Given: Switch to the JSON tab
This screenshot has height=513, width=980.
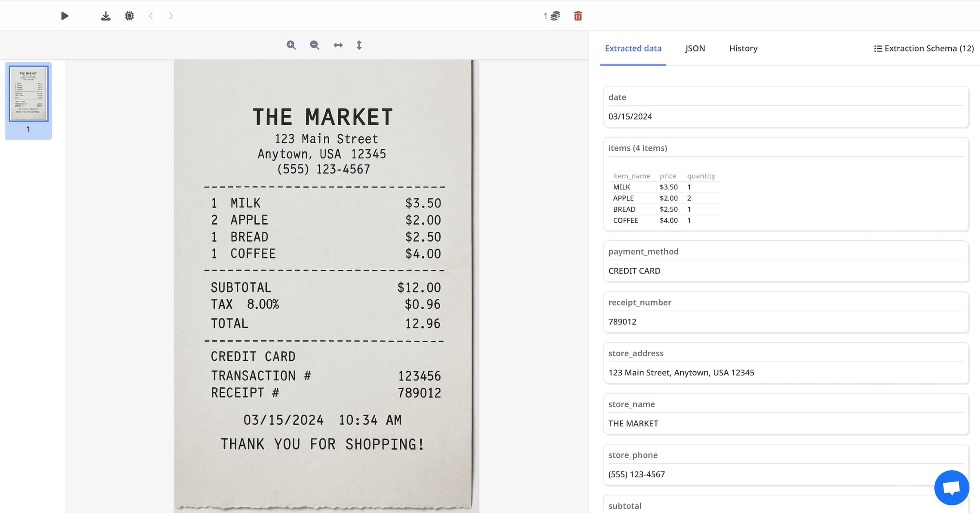Looking at the screenshot, I should [695, 48].
